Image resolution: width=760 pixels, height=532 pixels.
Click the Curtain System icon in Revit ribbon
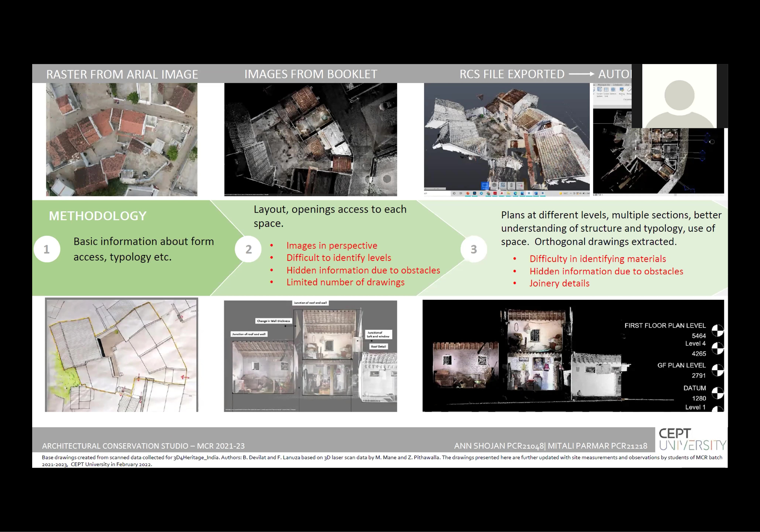tap(600, 90)
